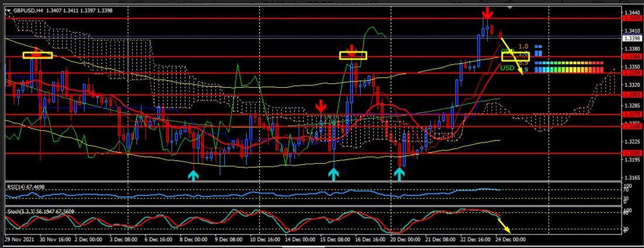Select the red 1.3430 resistance price label
644x248 pixels.
[x=632, y=19]
